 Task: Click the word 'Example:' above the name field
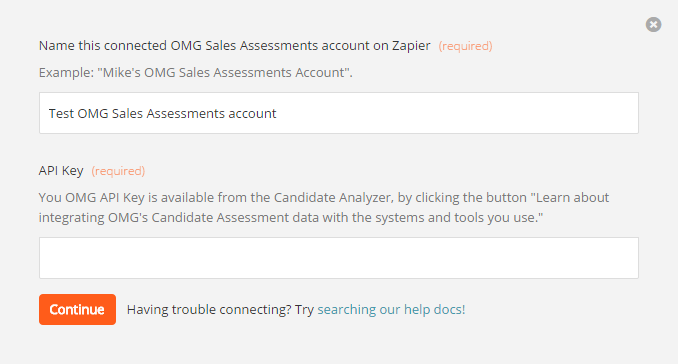pyautogui.click(x=66, y=72)
